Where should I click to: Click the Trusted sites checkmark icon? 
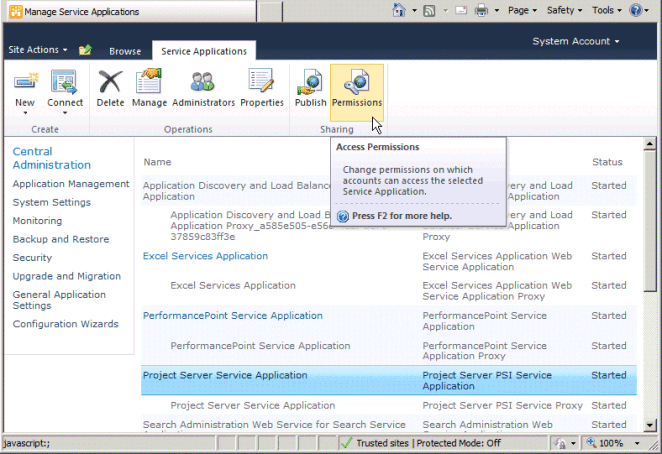coord(346,443)
